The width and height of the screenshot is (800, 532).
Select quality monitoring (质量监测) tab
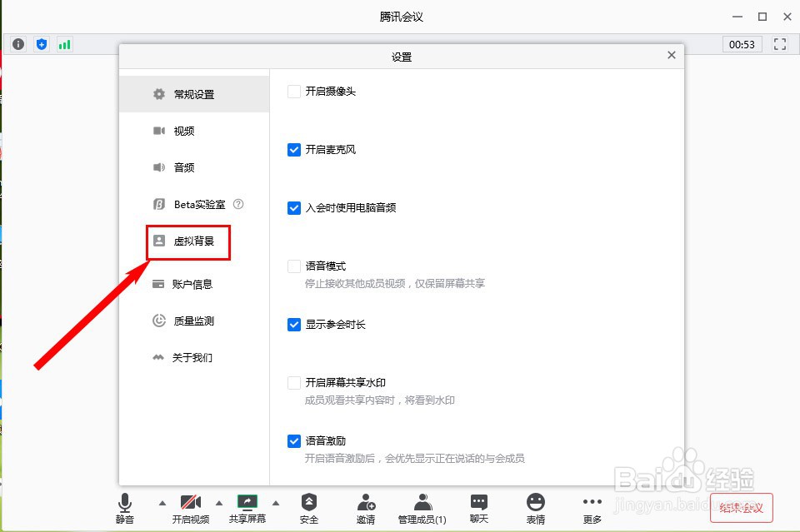click(x=194, y=321)
